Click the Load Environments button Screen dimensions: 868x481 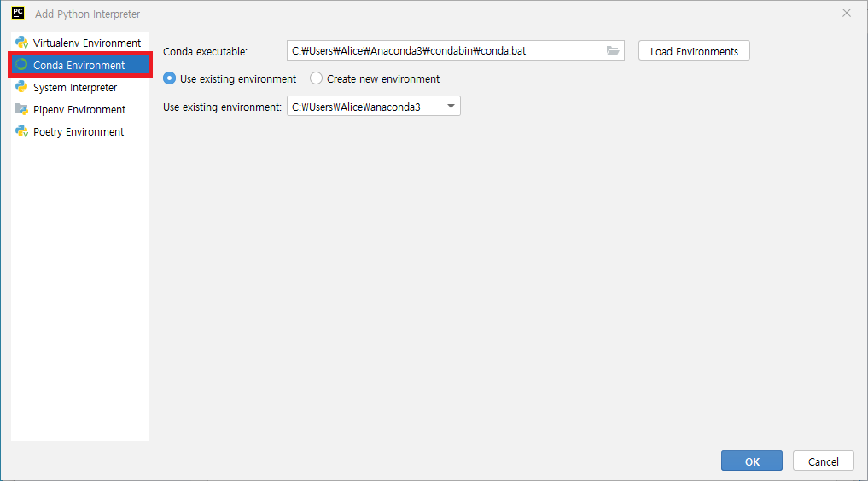coord(694,51)
